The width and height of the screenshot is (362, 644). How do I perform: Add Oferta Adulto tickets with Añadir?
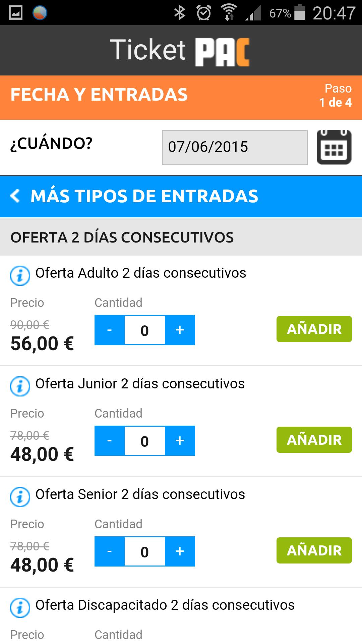coord(314,329)
